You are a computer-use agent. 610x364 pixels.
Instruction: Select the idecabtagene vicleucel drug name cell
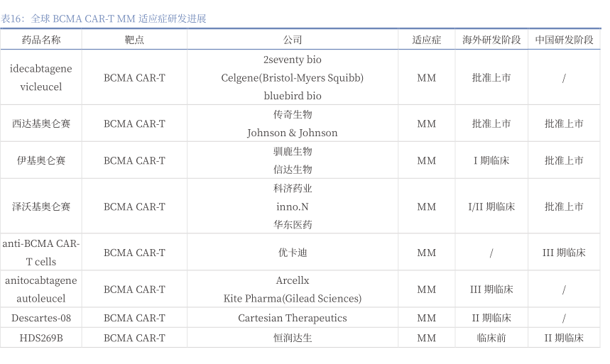[41, 77]
